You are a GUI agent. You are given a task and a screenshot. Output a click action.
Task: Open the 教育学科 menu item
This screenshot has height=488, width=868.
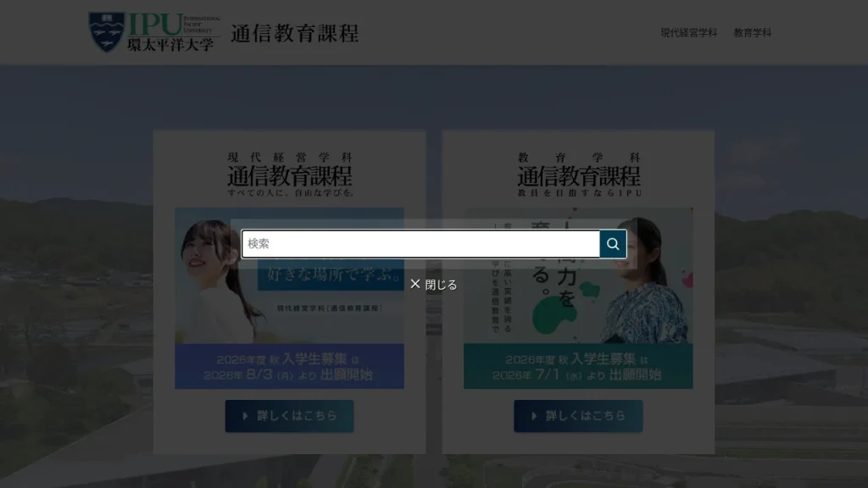pos(753,33)
